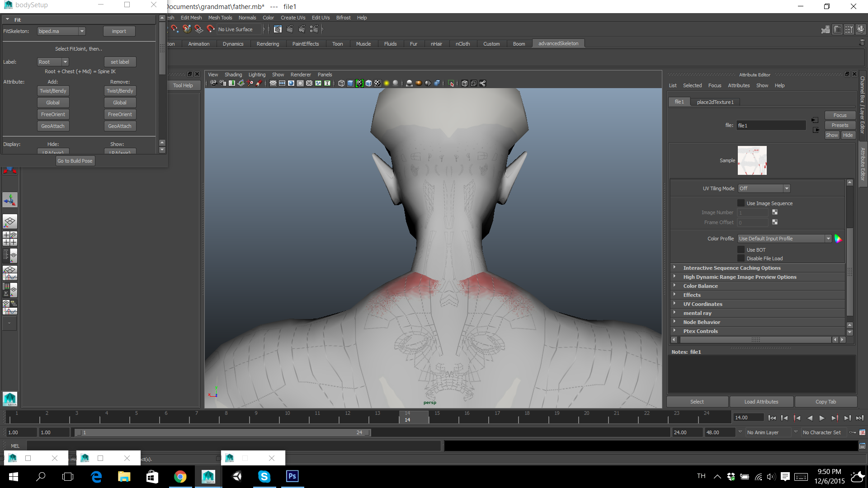Select the single perspective view layout icon
This screenshot has width=868, height=488.
pos(10,221)
